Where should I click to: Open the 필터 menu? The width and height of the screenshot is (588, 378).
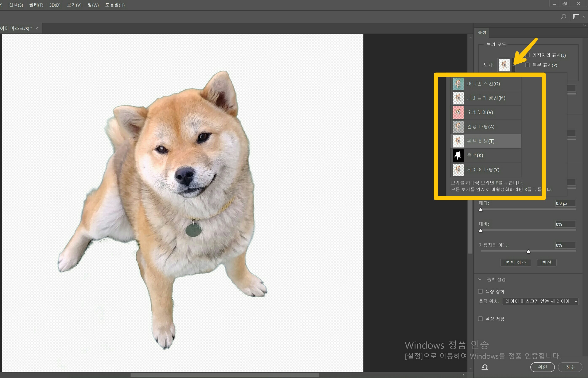tap(36, 5)
